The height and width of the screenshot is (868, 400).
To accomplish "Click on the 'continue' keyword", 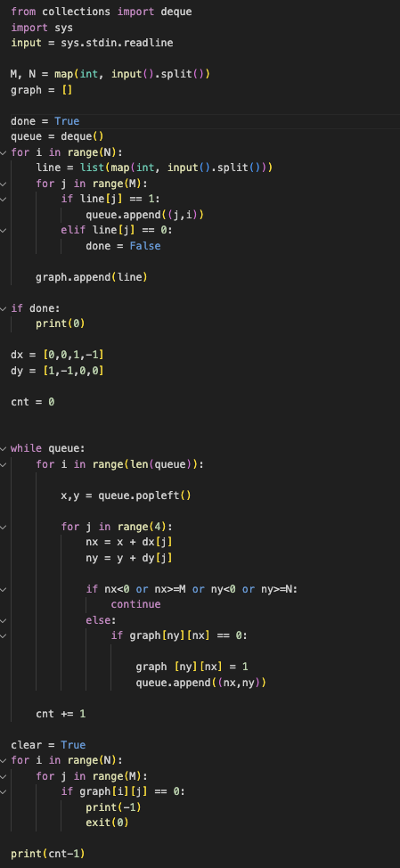I will (x=135, y=604).
